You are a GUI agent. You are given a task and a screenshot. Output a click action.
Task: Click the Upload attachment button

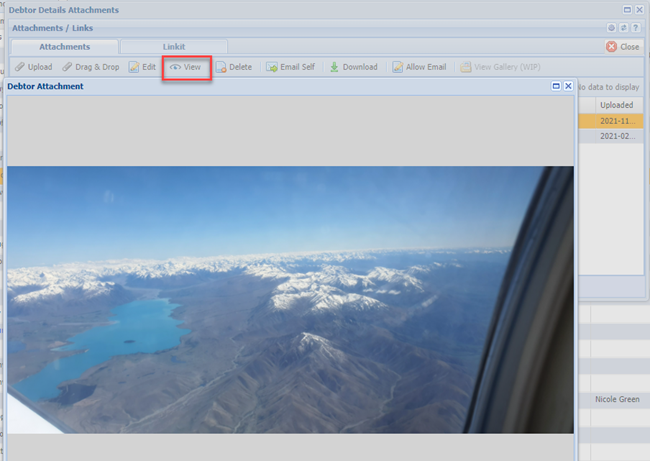[x=33, y=67]
